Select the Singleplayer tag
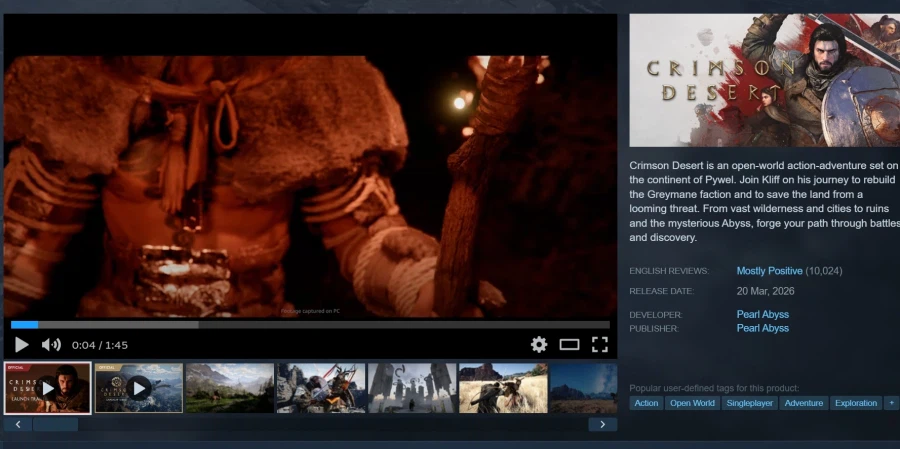 [x=749, y=403]
